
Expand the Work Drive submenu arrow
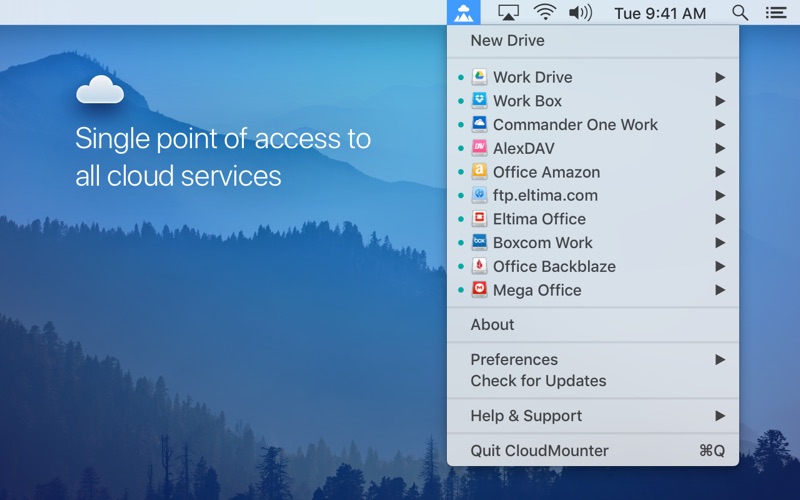click(x=720, y=77)
